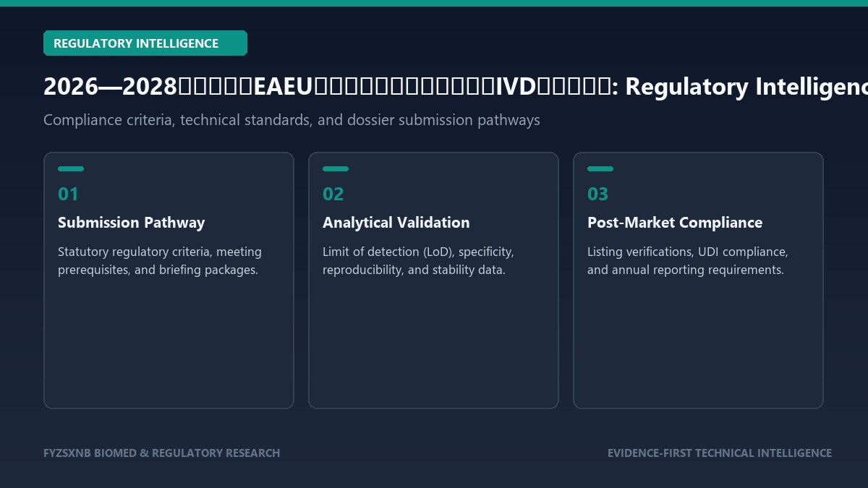Select the slide's main title text
Image resolution: width=868 pixels, height=488 pixels.
click(456, 87)
